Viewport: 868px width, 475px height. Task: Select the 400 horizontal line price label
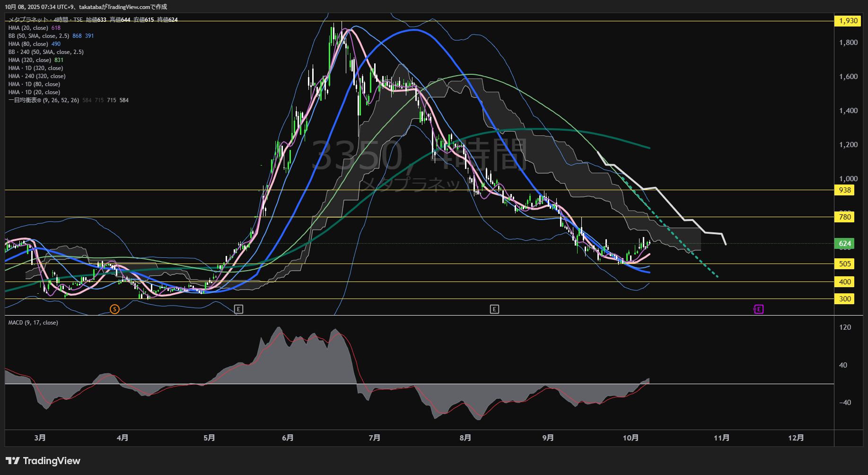845,282
